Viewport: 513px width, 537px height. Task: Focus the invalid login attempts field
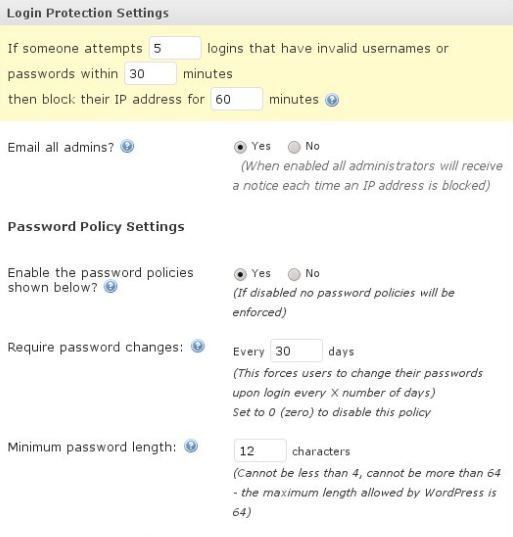pyautogui.click(x=175, y=48)
